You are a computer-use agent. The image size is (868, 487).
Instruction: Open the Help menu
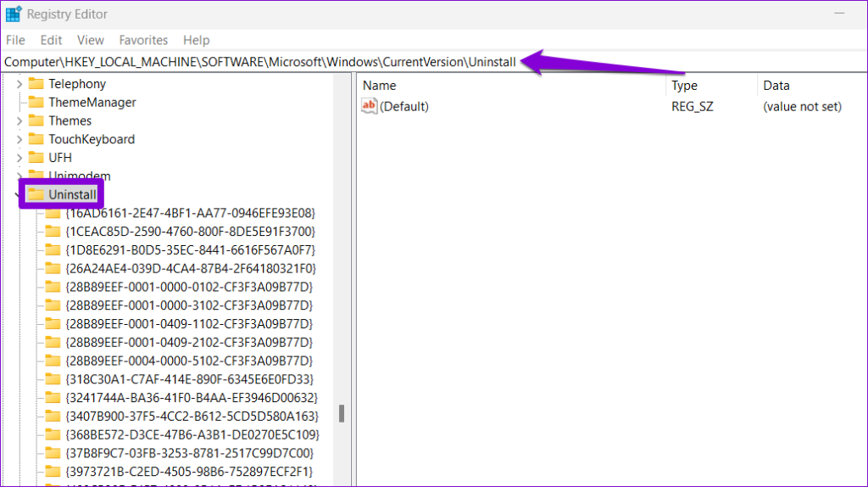coord(197,40)
